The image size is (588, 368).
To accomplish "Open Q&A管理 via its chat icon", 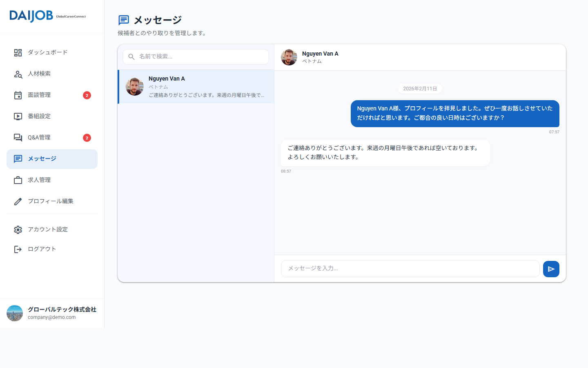I will point(18,137).
